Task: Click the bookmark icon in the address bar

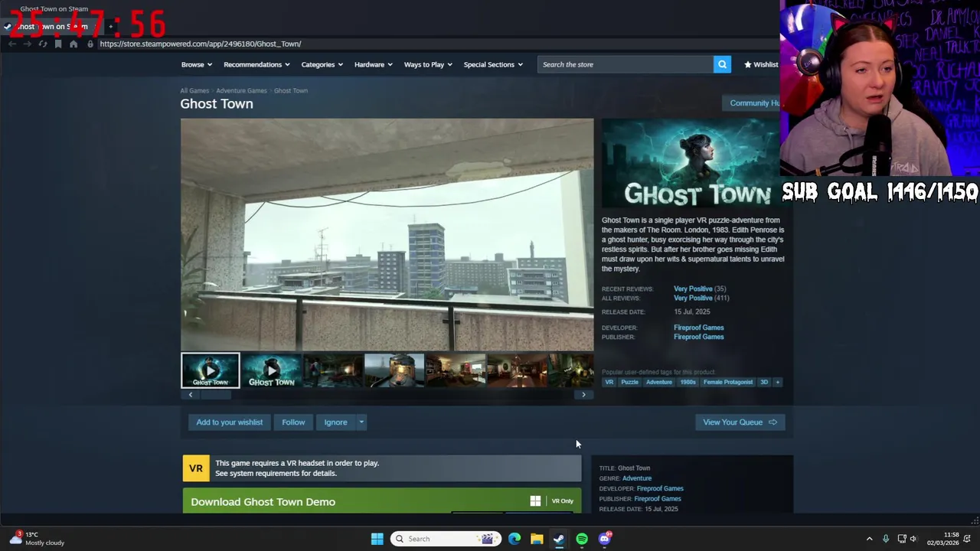Action: tap(58, 44)
